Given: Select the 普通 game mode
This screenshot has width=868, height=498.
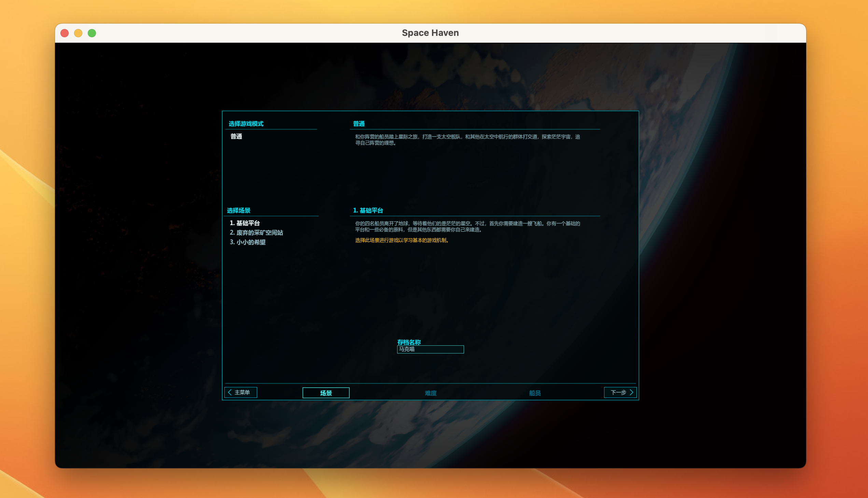Looking at the screenshot, I should click(236, 137).
